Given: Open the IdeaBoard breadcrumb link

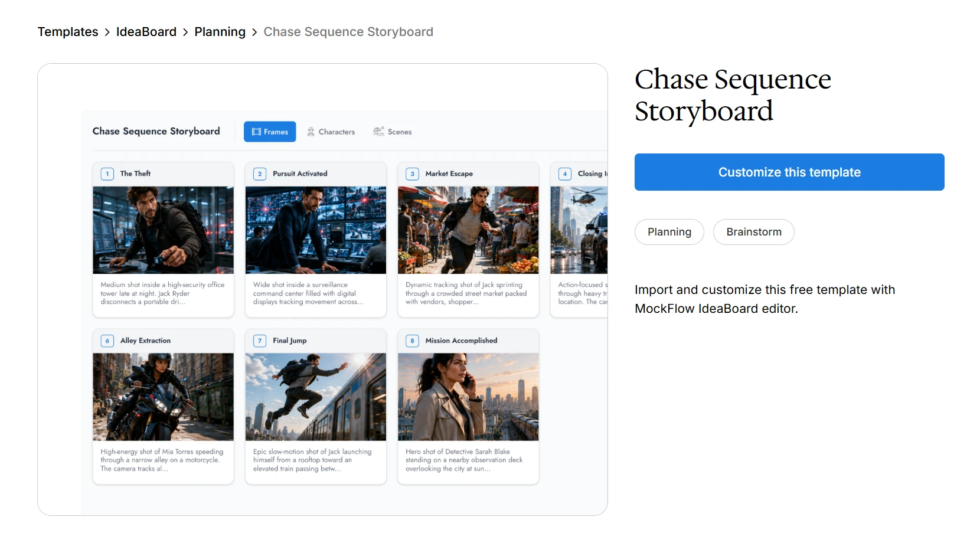Looking at the screenshot, I should click(146, 32).
